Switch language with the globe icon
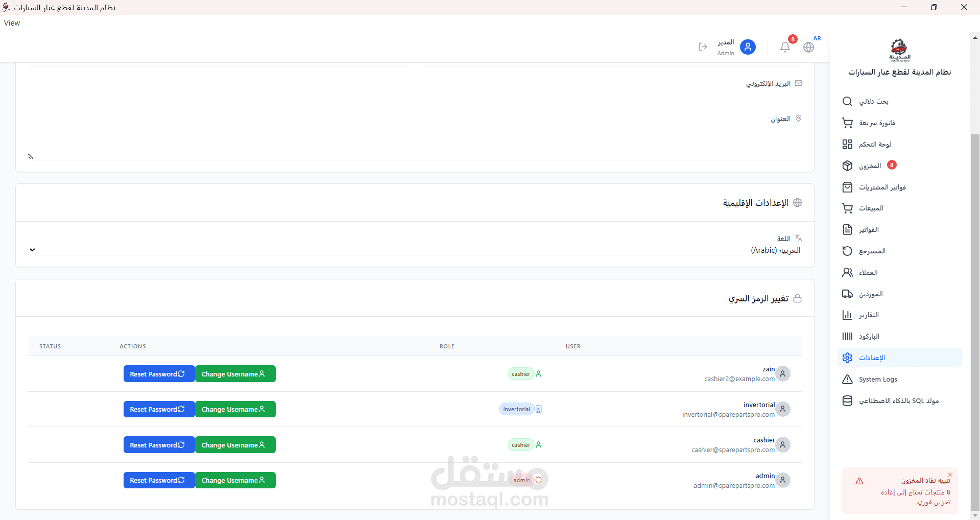This screenshot has height=520, width=980. pos(808,47)
